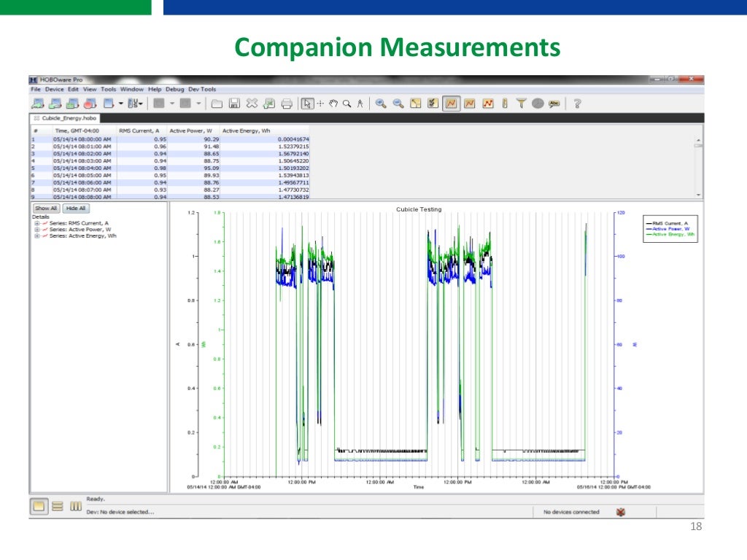The height and width of the screenshot is (560, 747).
Task: Expand Series: Active Power, W node
Action: [x=36, y=230]
